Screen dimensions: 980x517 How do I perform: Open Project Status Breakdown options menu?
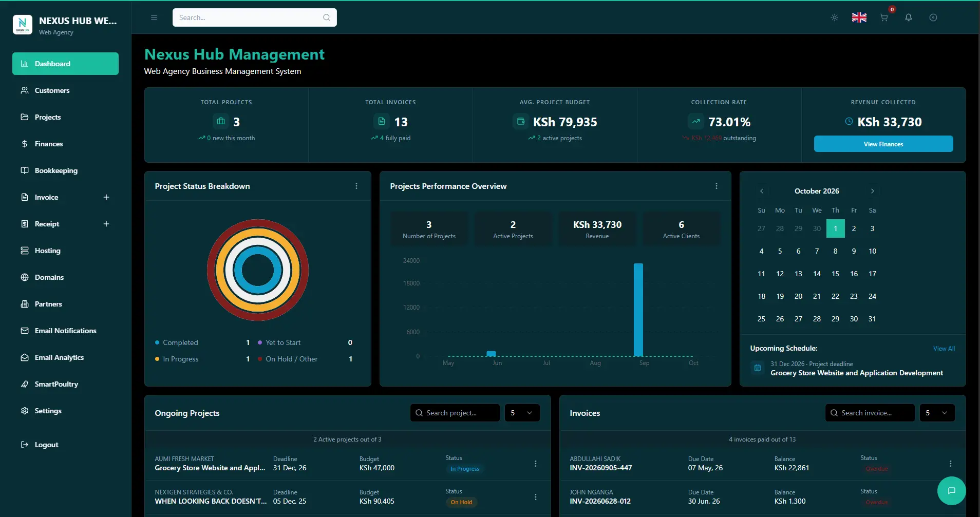356,186
